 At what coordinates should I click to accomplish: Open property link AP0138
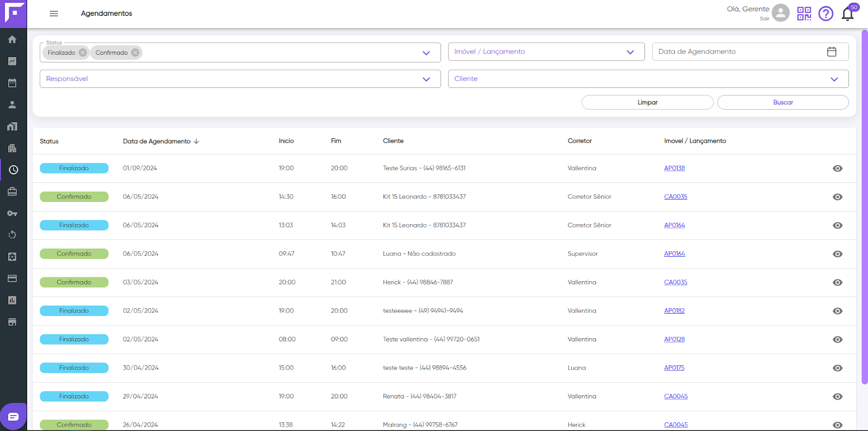point(674,168)
